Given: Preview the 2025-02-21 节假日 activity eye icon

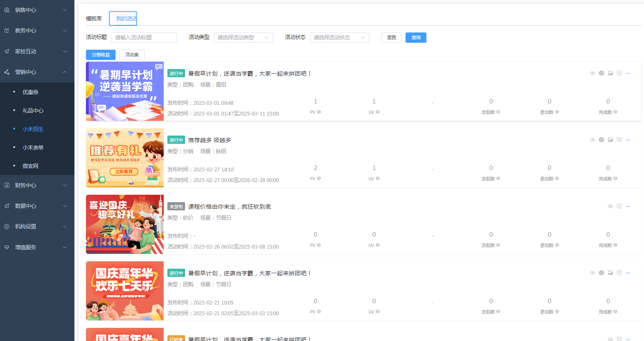Looking at the screenshot, I should (x=593, y=273).
